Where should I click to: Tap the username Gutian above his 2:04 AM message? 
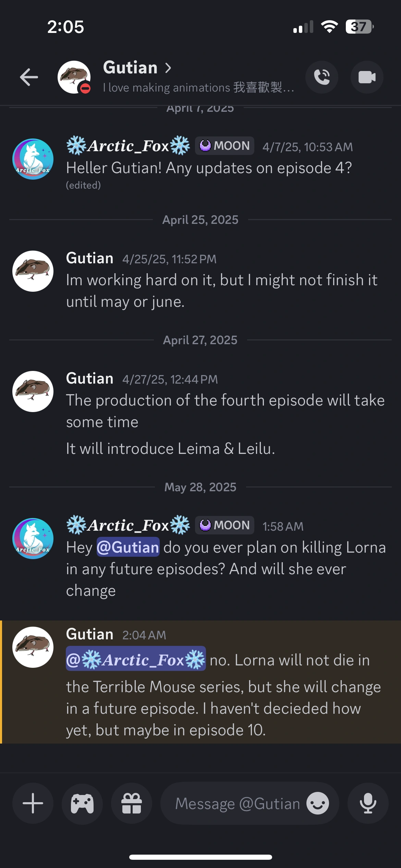pyautogui.click(x=89, y=634)
